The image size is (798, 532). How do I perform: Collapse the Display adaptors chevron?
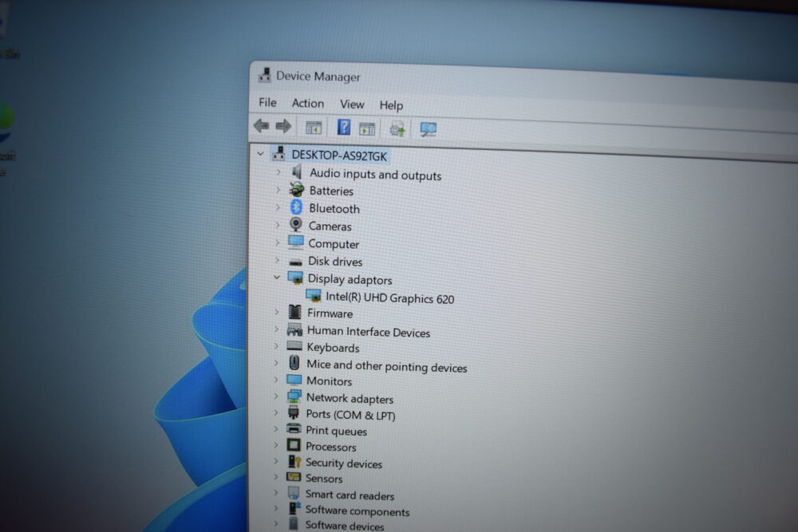(277, 278)
